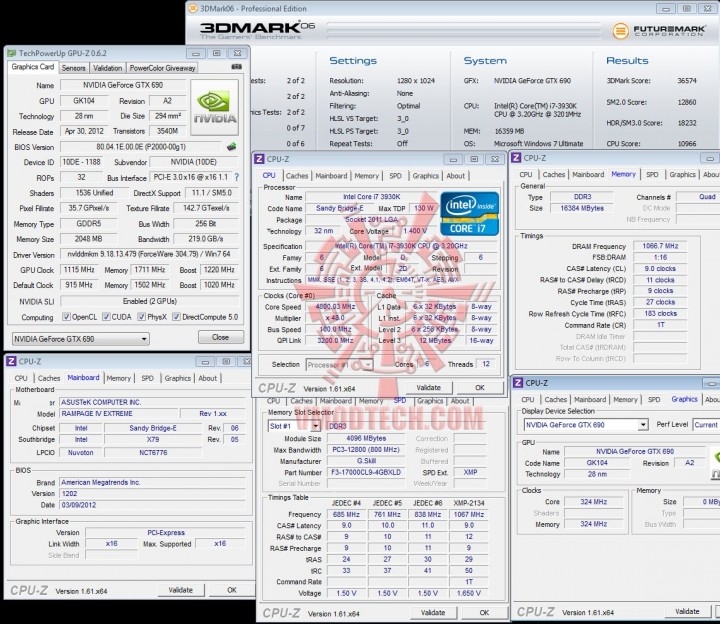Click the Max Bandwidth PC3-12800 field

(x=366, y=450)
